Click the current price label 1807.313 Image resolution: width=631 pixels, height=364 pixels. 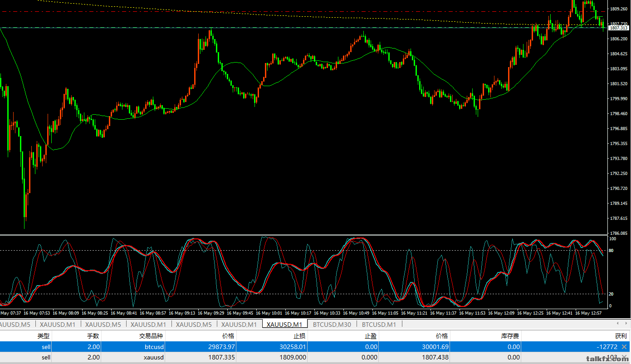coord(618,28)
